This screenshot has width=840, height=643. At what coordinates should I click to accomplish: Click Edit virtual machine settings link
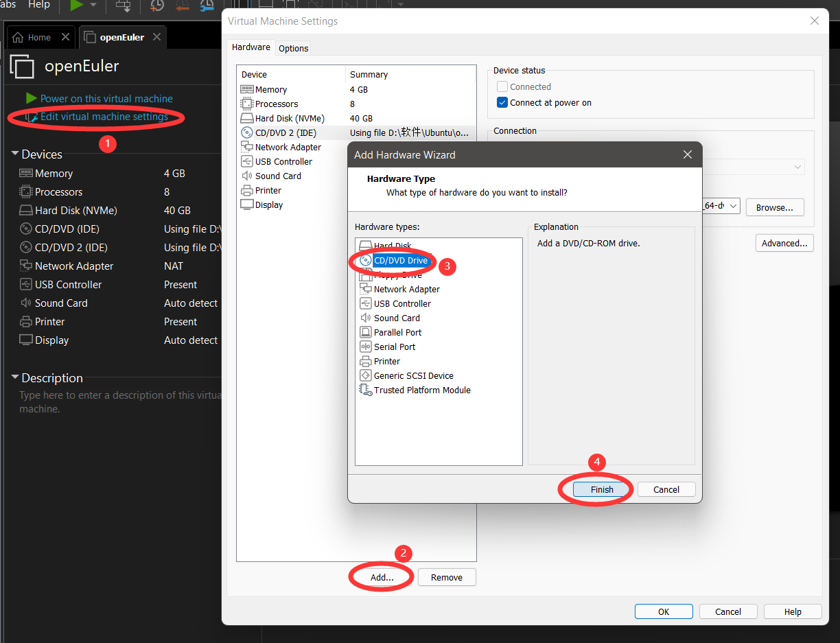tap(104, 117)
